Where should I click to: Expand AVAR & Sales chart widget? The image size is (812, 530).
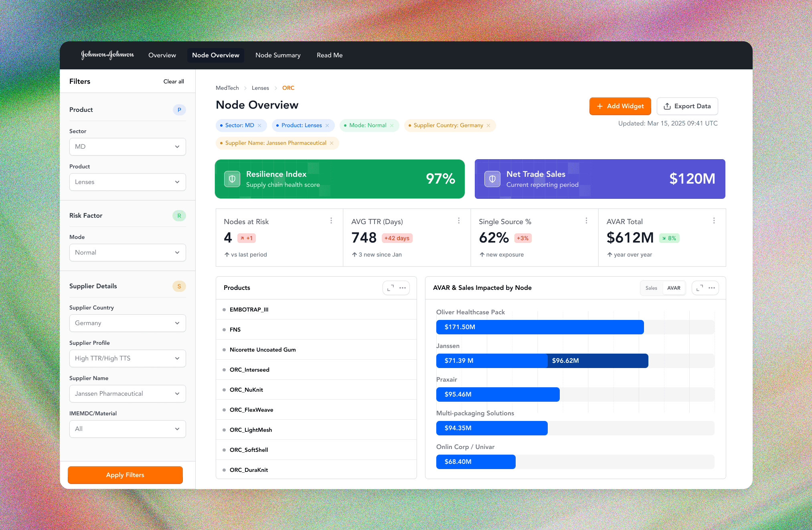(699, 288)
